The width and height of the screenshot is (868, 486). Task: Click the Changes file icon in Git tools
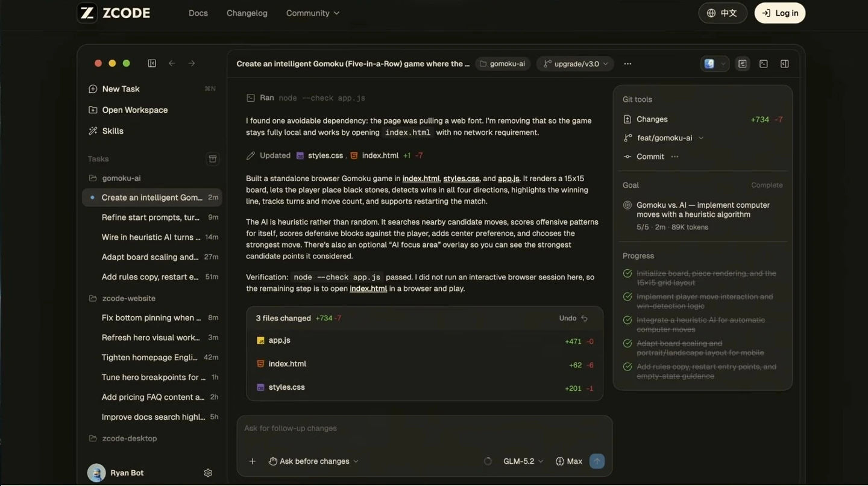point(627,119)
